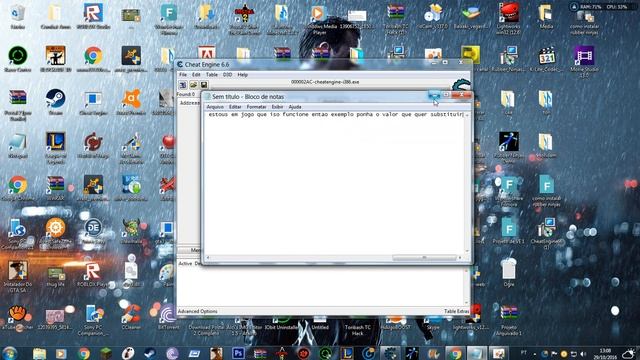The width and height of the screenshot is (640, 360).
Task: Click the 'estous em jogo que iso funcione' text line
Action: point(335,115)
